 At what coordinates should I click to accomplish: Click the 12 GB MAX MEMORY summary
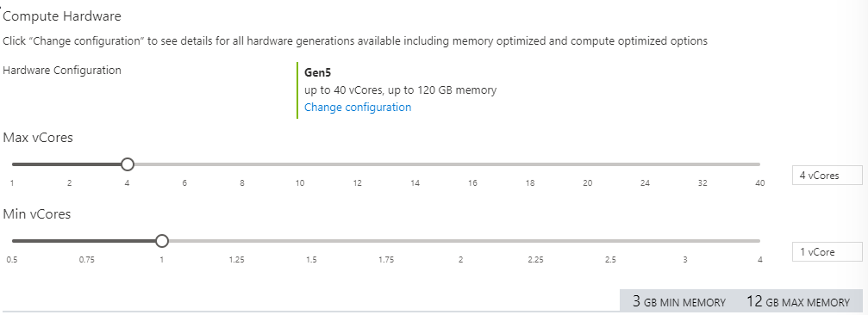click(797, 302)
